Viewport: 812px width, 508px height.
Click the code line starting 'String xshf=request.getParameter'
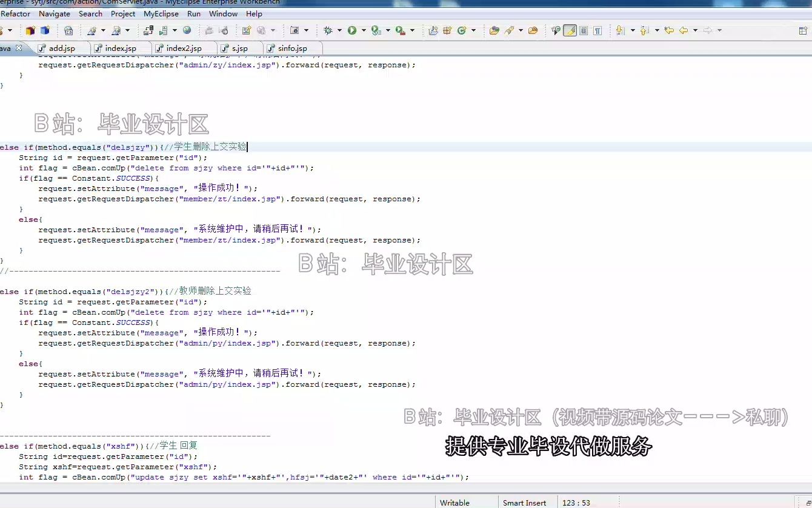[118, 467]
